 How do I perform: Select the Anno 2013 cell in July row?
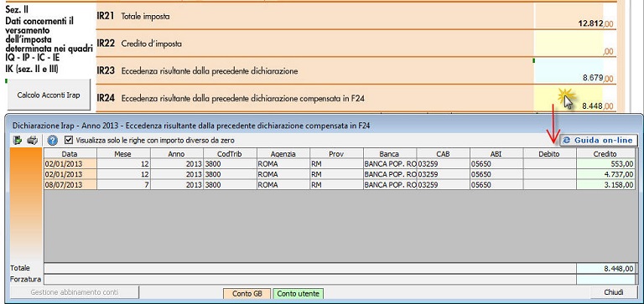177,185
